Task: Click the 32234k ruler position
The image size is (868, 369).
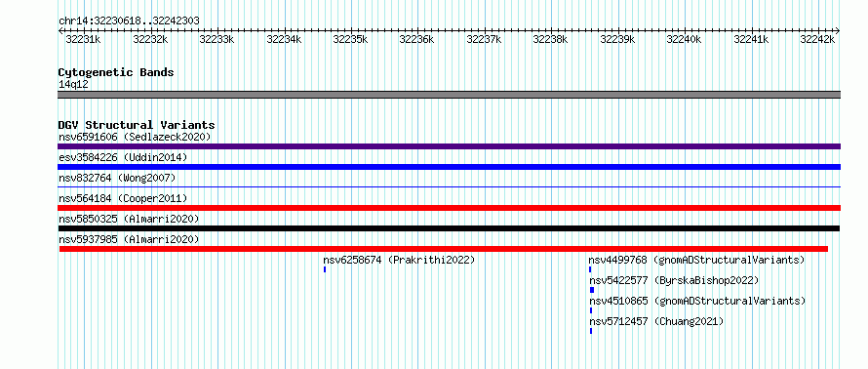Action: pyautogui.click(x=284, y=39)
